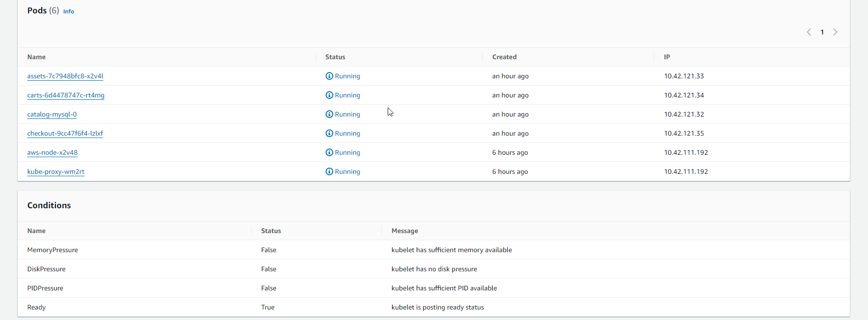Click 'kubelet has no disk pressure' message
This screenshot has height=320, width=868.
(x=434, y=269)
